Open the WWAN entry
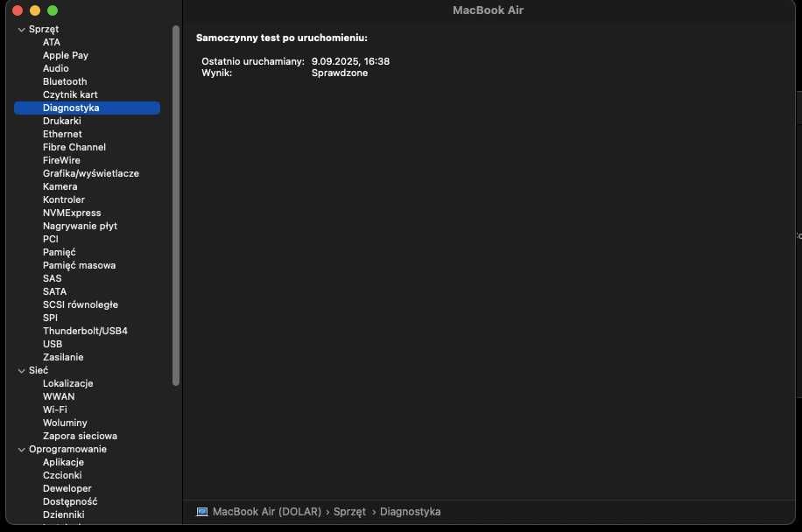The width and height of the screenshot is (802, 532). [x=59, y=396]
